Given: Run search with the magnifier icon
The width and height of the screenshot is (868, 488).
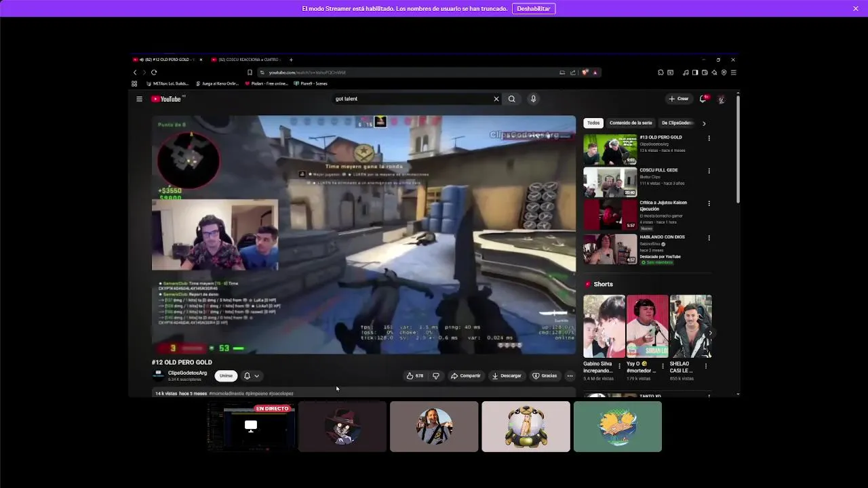Looking at the screenshot, I should 512,99.
